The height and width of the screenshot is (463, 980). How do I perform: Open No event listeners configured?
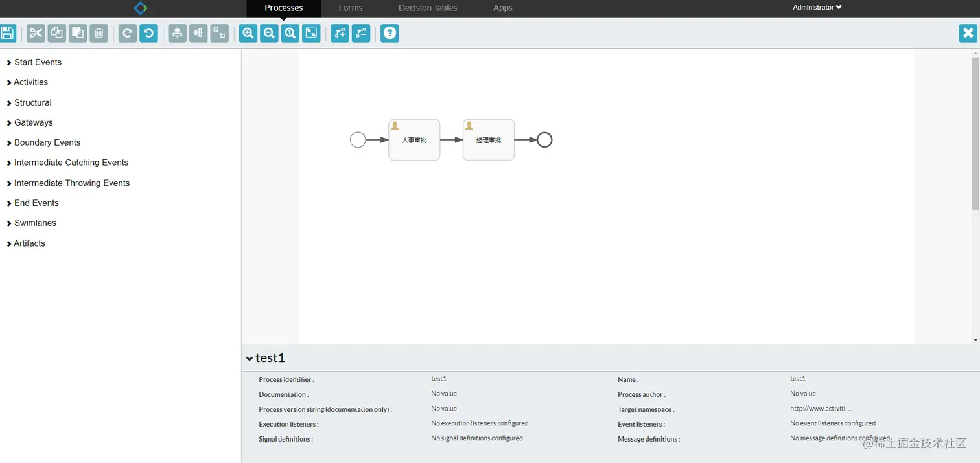833,423
